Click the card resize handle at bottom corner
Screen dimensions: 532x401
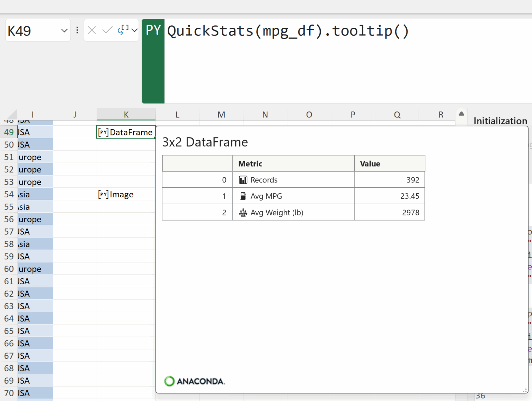524,390
